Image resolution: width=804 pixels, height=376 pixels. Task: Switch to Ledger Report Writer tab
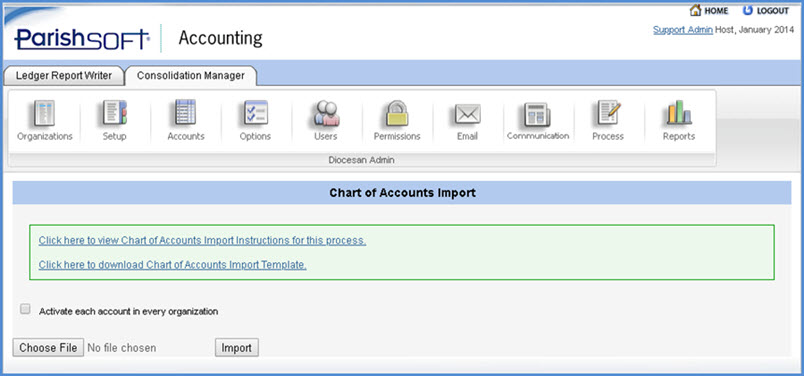[64, 75]
